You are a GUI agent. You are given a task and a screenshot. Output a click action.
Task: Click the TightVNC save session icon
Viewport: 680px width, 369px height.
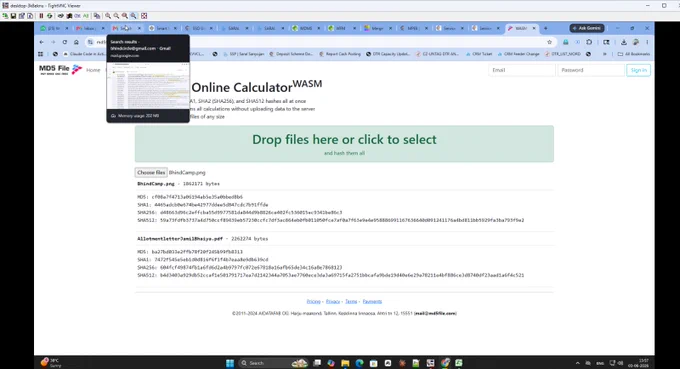tap(13, 16)
